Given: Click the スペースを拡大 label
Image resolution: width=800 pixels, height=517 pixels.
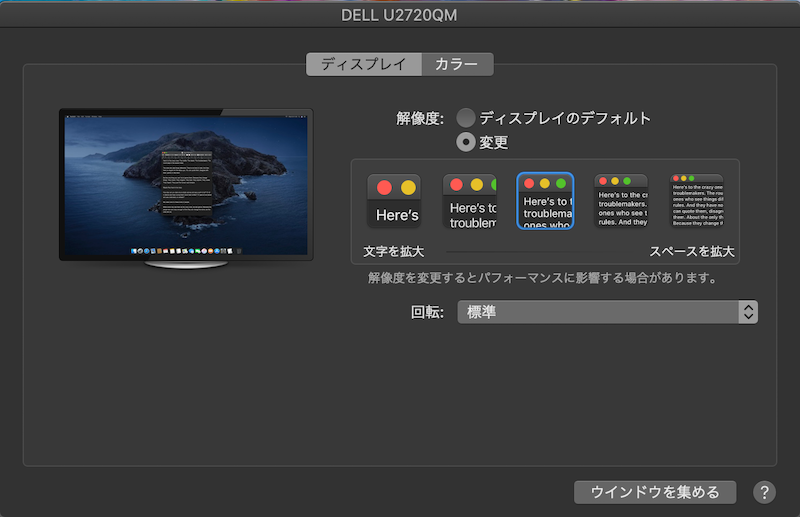Looking at the screenshot, I should [x=692, y=252].
